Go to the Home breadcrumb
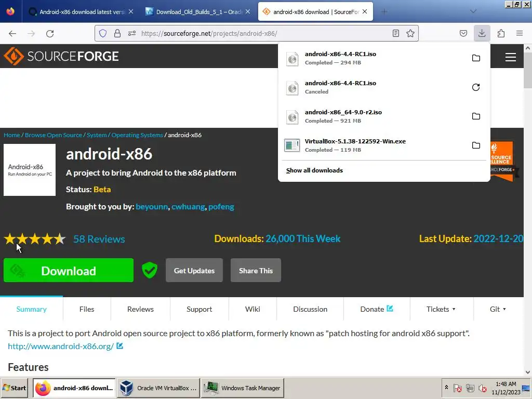The width and height of the screenshot is (532, 399). click(12, 135)
